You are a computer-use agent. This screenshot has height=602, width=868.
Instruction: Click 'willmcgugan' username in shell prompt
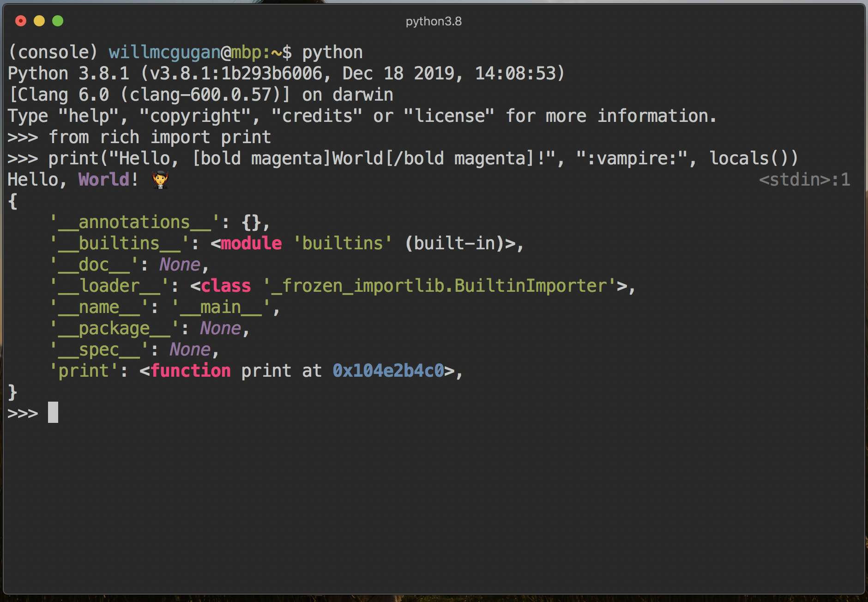pos(164,52)
